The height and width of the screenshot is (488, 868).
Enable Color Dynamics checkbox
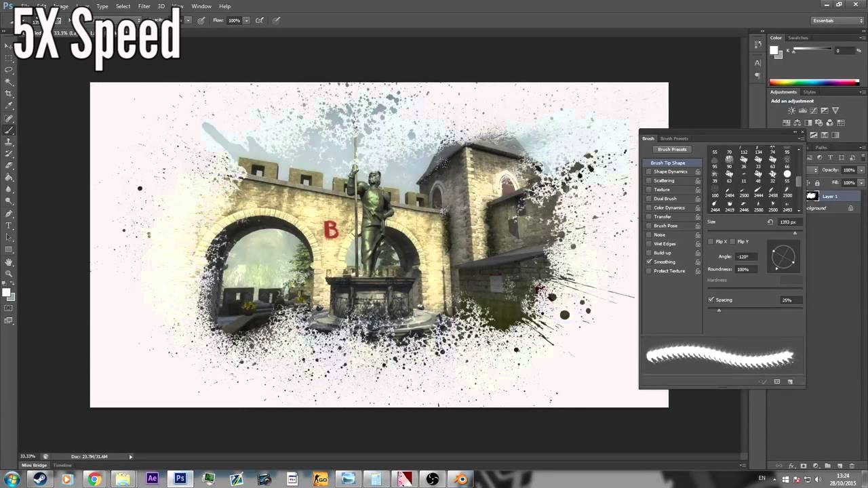[x=649, y=207]
